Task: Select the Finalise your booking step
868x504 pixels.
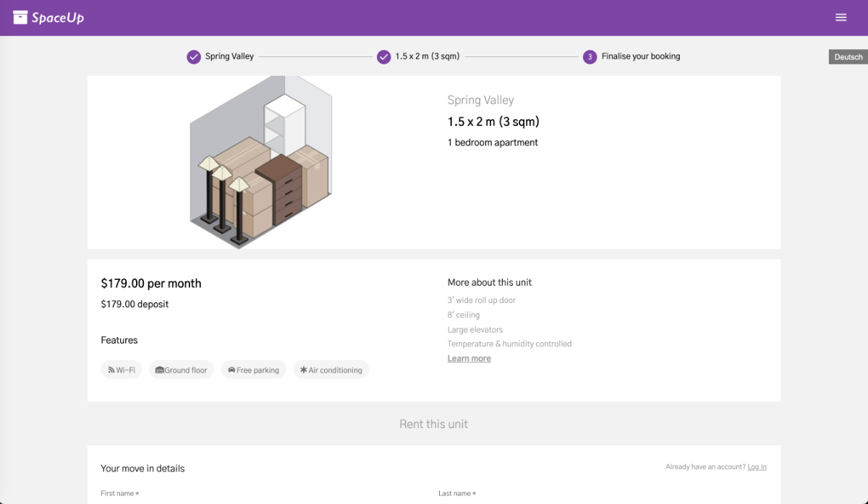Action: 641,56
